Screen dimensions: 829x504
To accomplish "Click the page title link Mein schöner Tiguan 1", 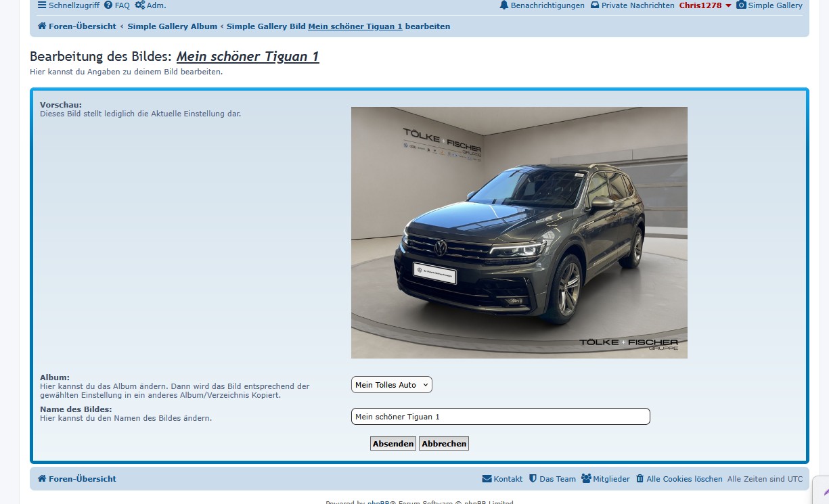I will [248, 57].
